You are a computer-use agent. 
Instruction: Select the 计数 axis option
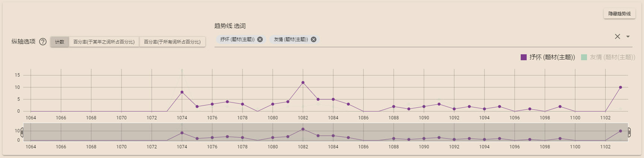tap(60, 42)
